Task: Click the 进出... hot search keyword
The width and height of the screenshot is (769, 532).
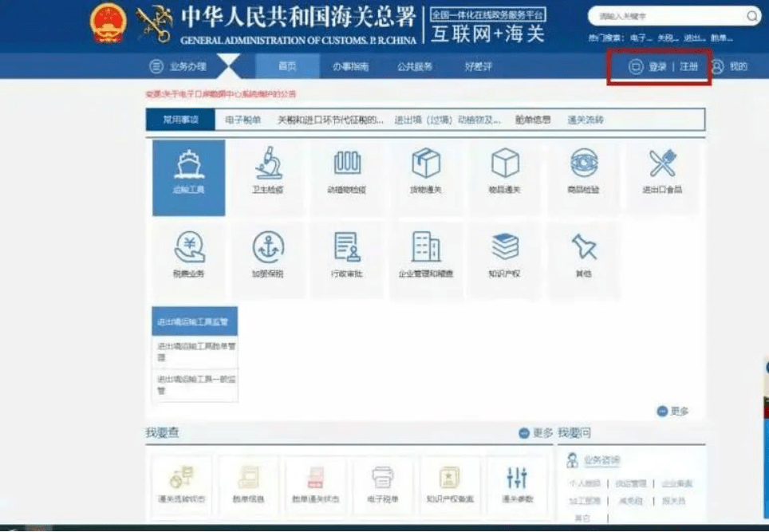Action: click(695, 37)
